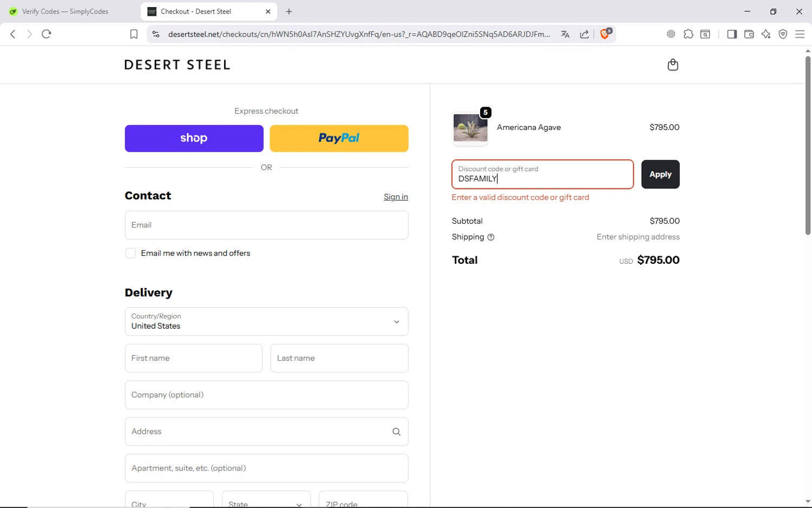Click the Sign in link
Viewport: 812px width, 508px height.
(x=396, y=197)
